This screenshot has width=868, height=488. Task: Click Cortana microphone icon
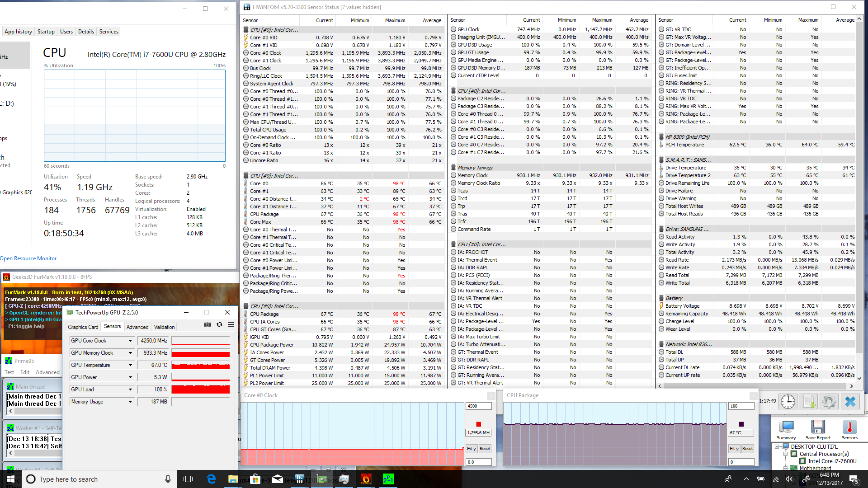(x=168, y=479)
